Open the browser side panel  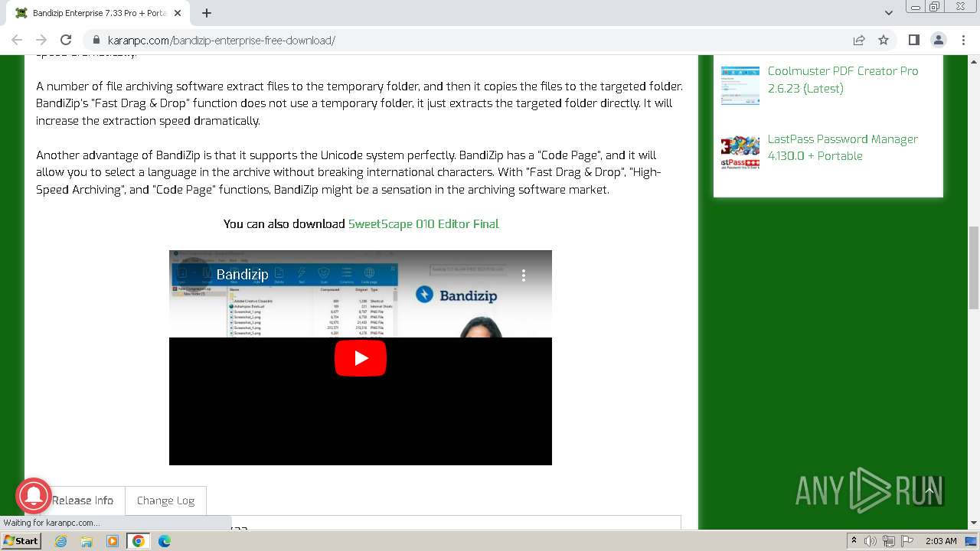coord(913,40)
